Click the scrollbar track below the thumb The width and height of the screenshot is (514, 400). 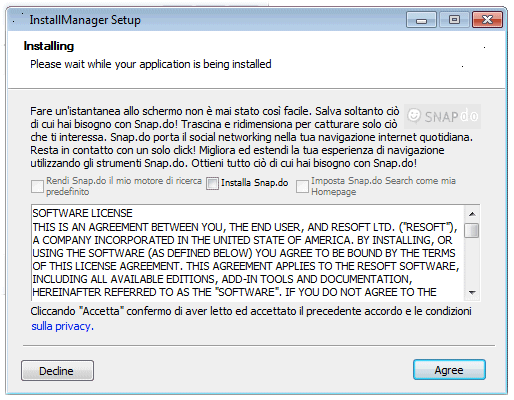click(x=472, y=262)
